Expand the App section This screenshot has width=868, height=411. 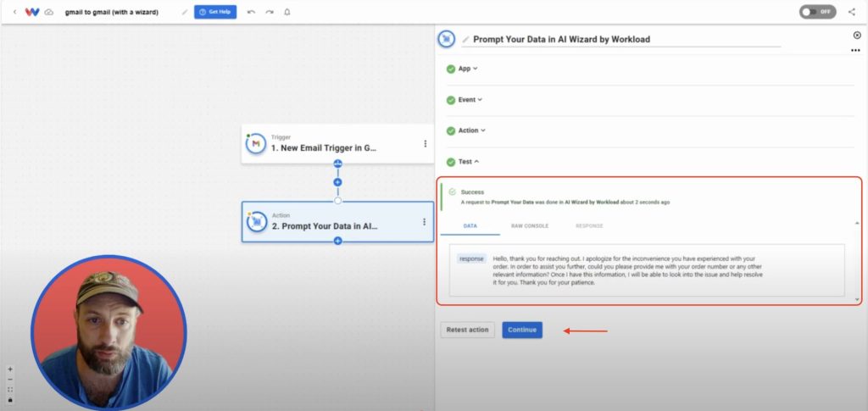(x=467, y=69)
